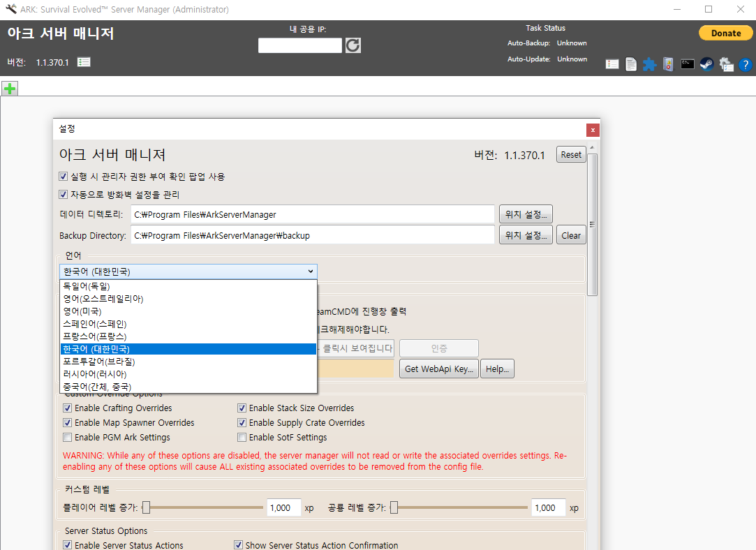Select 영어(오스트레일리아) from the language list

[x=188, y=299]
